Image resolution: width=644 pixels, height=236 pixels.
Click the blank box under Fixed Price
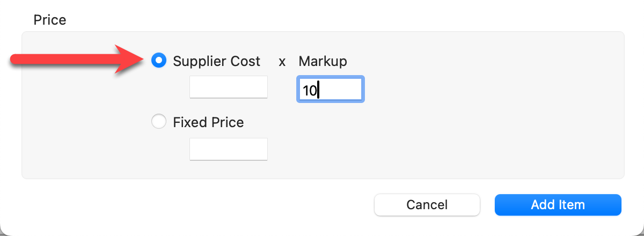point(229,149)
